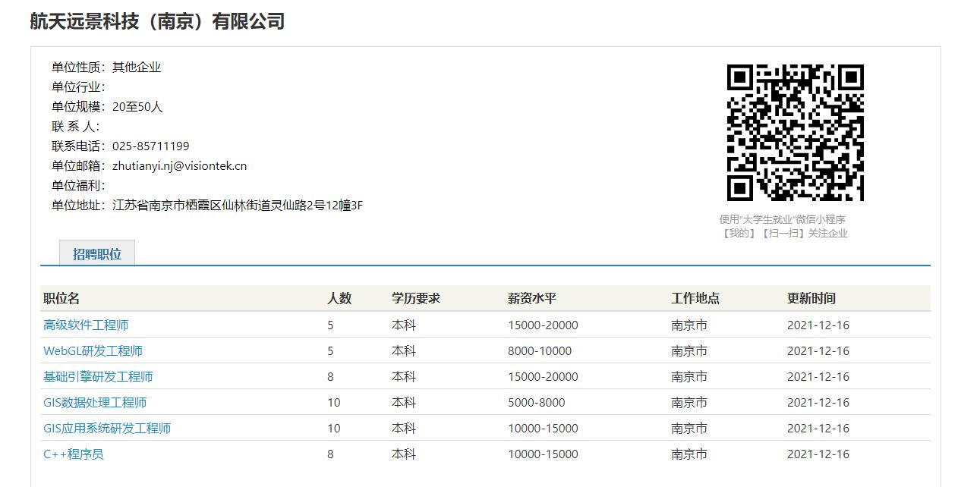Click the company address in 栖霞区
980x487 pixels.
[238, 206]
